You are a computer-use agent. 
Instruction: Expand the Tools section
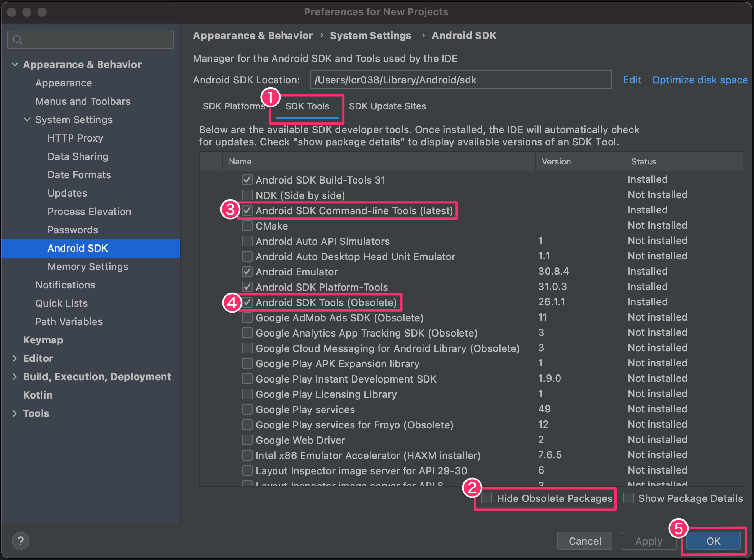click(15, 413)
